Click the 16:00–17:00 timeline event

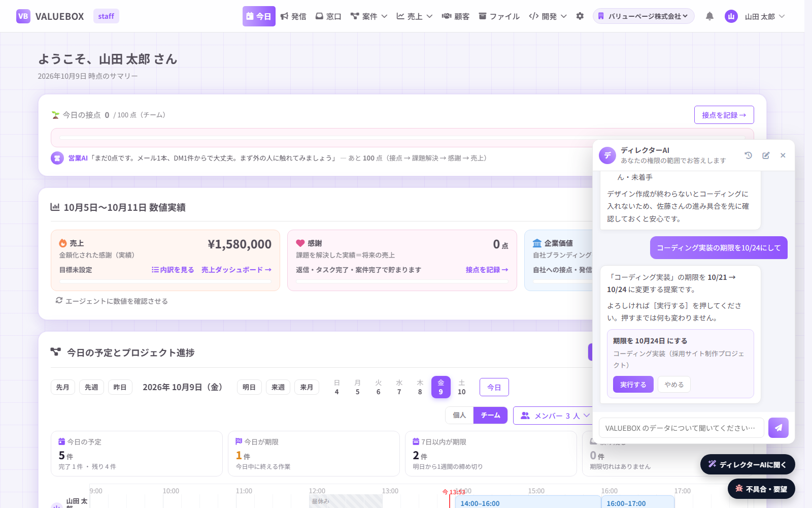tap(638, 502)
